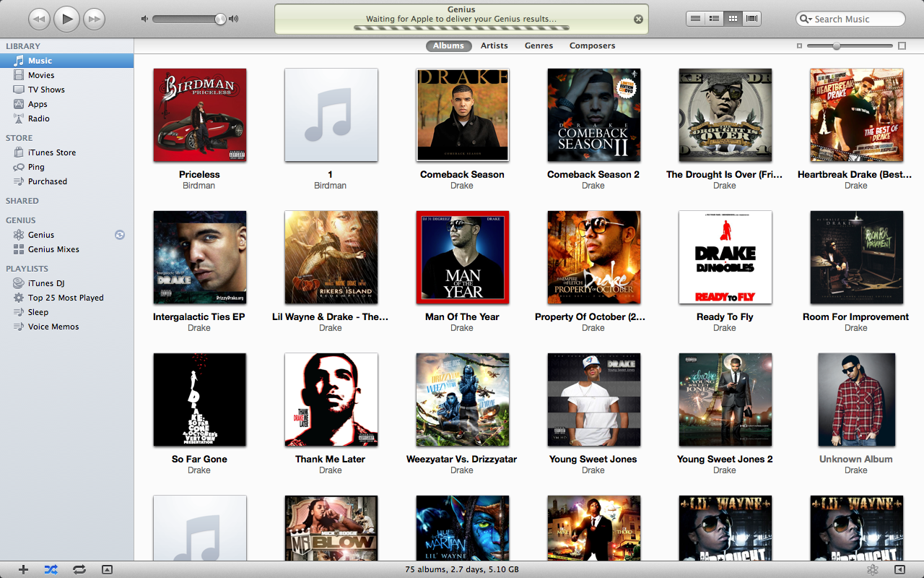Screen dimensions: 924x578
Task: Click the large artwork size icon
Action: (x=902, y=46)
